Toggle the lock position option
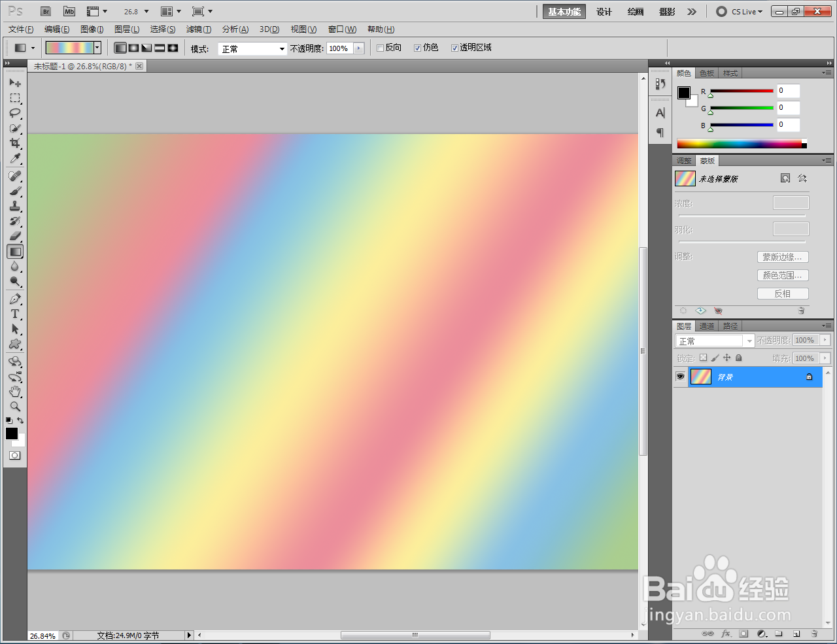Image resolution: width=837 pixels, height=644 pixels. tap(726, 358)
